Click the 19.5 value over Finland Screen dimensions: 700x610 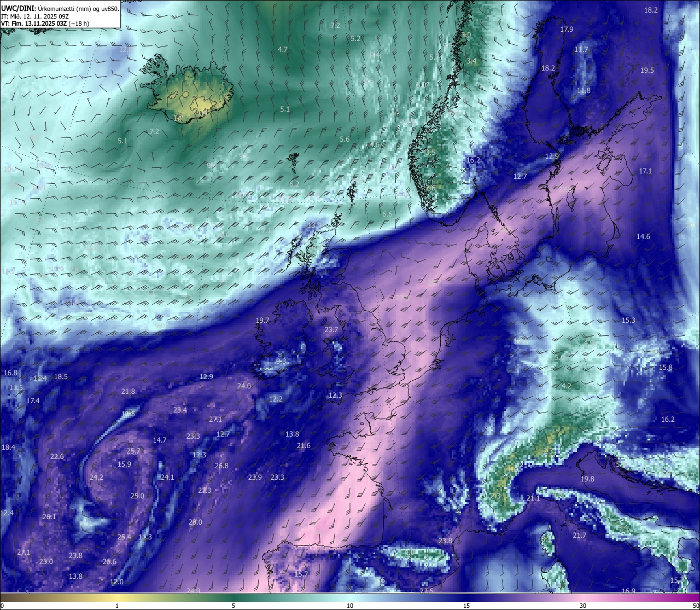[x=647, y=70]
